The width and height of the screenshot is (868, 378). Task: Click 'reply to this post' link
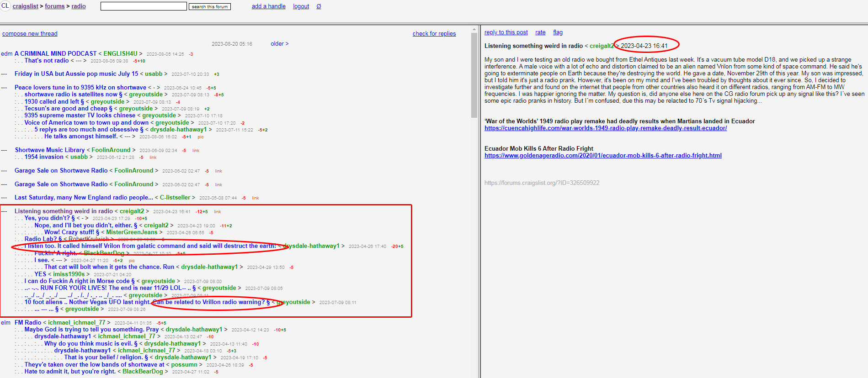point(506,32)
